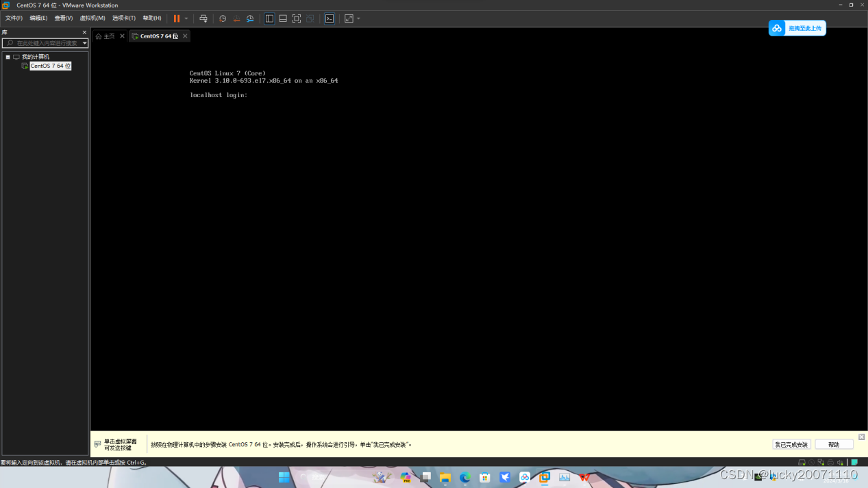Click the Baidu Netdisk floating upload widget
The image size is (868, 488).
[797, 28]
